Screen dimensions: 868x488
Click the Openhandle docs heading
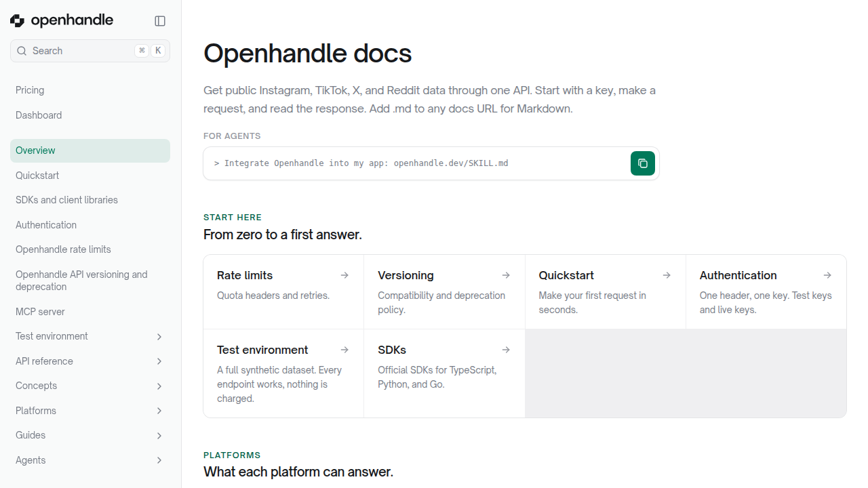[307, 53]
